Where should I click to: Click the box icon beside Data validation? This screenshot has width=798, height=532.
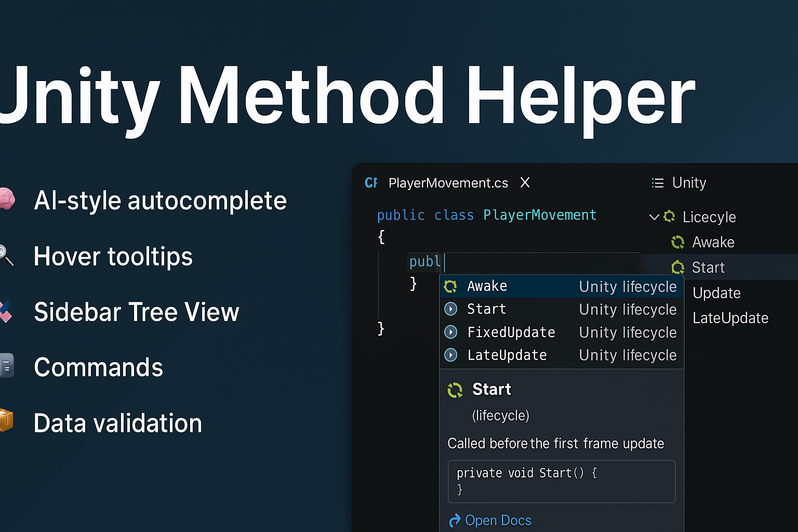tap(6, 421)
